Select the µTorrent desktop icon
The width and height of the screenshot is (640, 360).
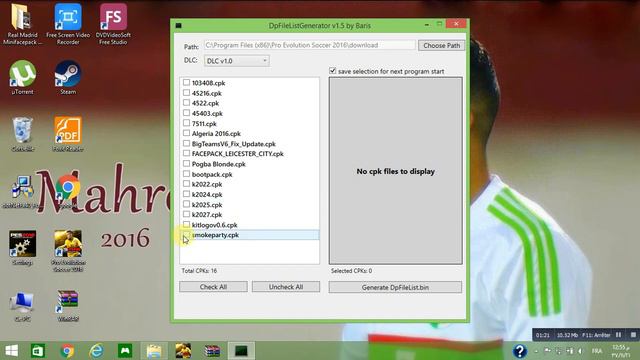(x=22, y=78)
